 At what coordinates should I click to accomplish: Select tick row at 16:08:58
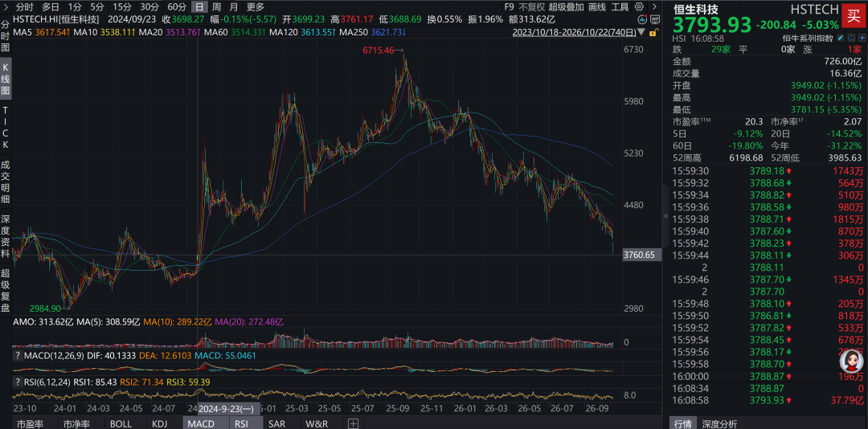[x=768, y=399]
